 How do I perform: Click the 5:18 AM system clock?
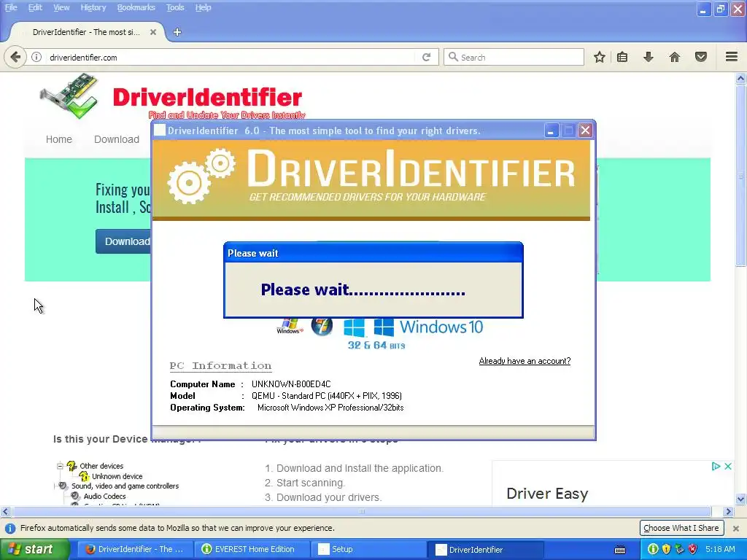[x=720, y=550]
